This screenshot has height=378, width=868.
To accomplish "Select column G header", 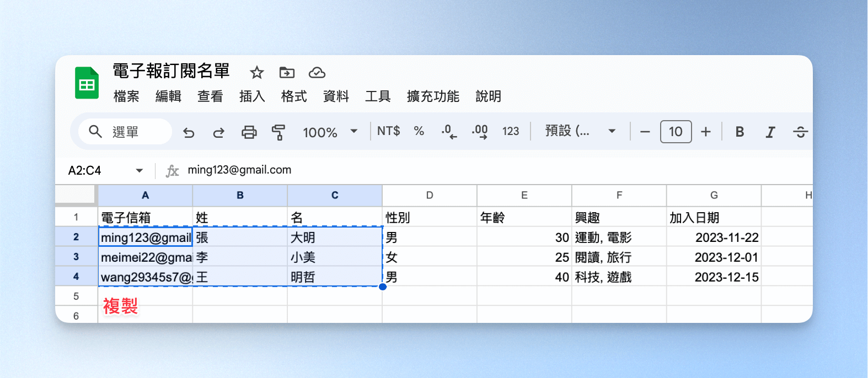I will 714,196.
